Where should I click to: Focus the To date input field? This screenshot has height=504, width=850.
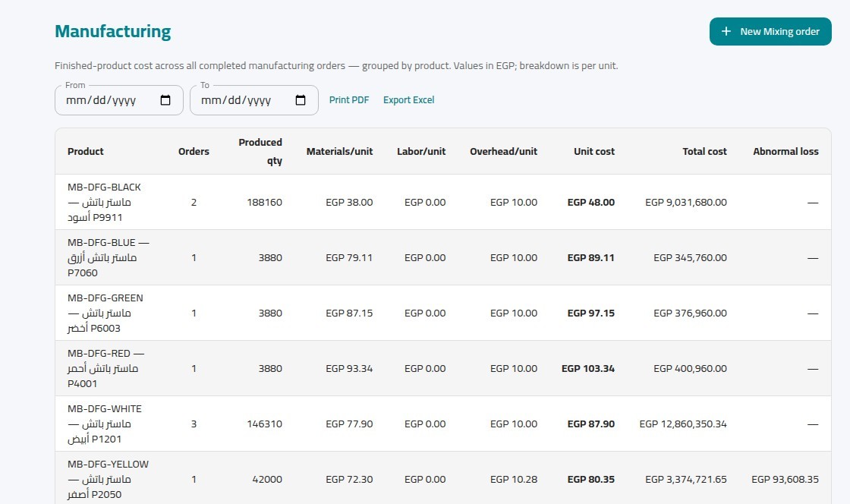[254, 100]
